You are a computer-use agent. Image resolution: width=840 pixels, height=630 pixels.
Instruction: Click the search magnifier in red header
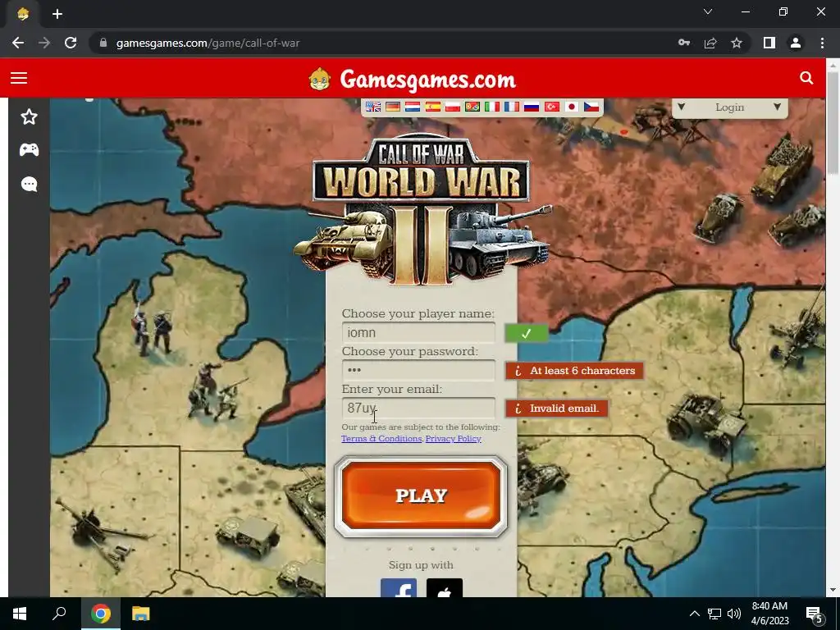point(806,78)
